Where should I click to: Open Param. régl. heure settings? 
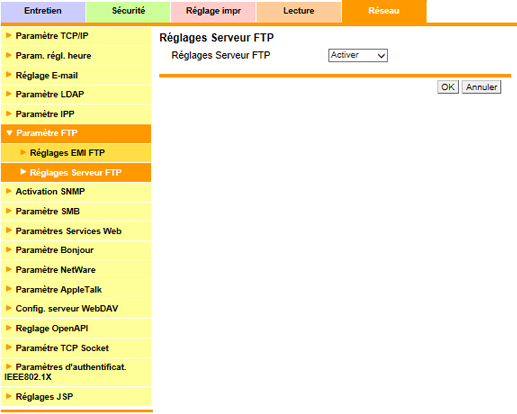point(76,56)
